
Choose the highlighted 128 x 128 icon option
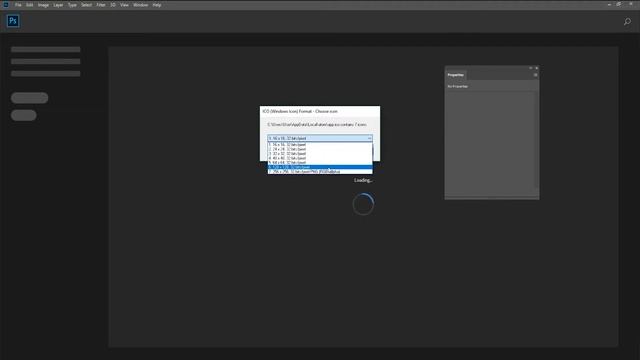(x=320, y=167)
